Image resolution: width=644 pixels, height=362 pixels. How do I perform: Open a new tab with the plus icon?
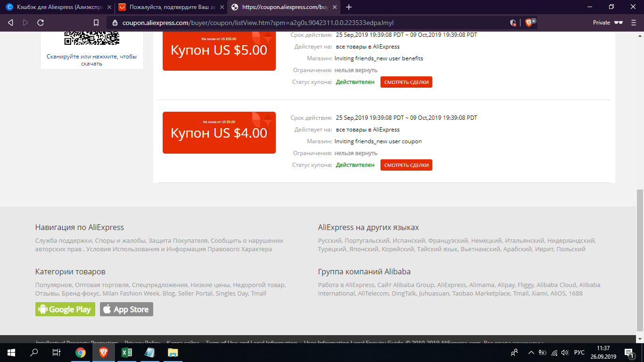(349, 7)
